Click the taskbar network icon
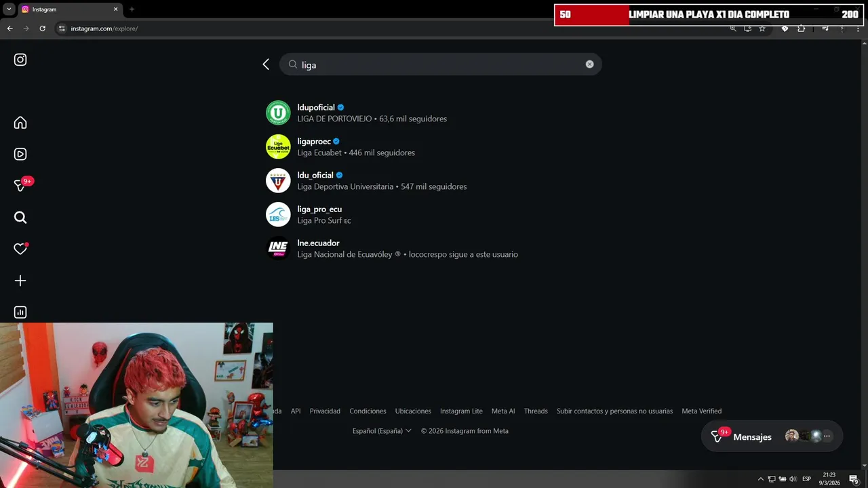 pos(772,479)
